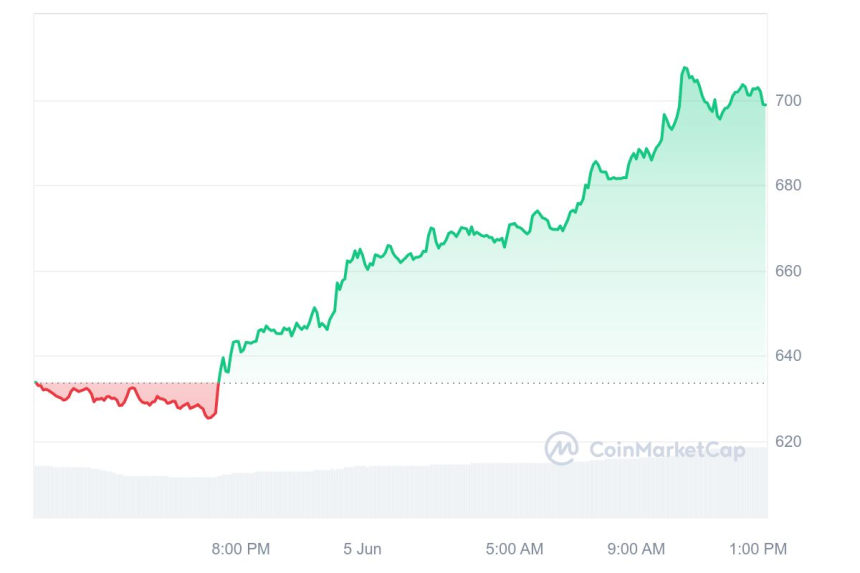Click the highest peak of the green line
This screenshot has height=573, width=860.
[x=685, y=68]
